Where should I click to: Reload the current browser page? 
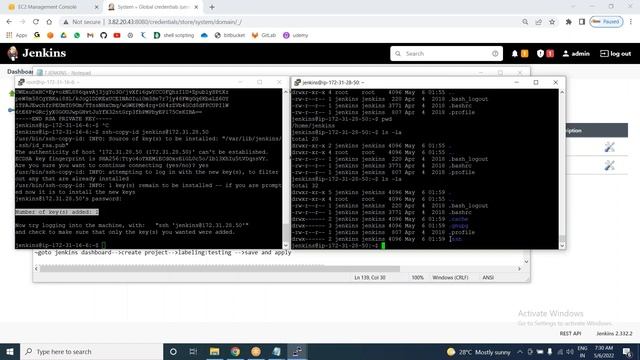coord(36,22)
